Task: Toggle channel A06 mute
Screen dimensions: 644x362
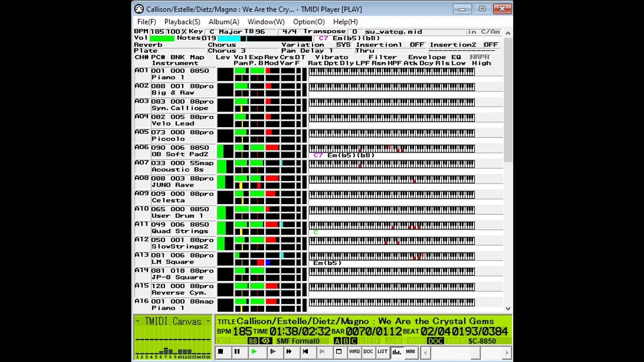Action: point(141,147)
